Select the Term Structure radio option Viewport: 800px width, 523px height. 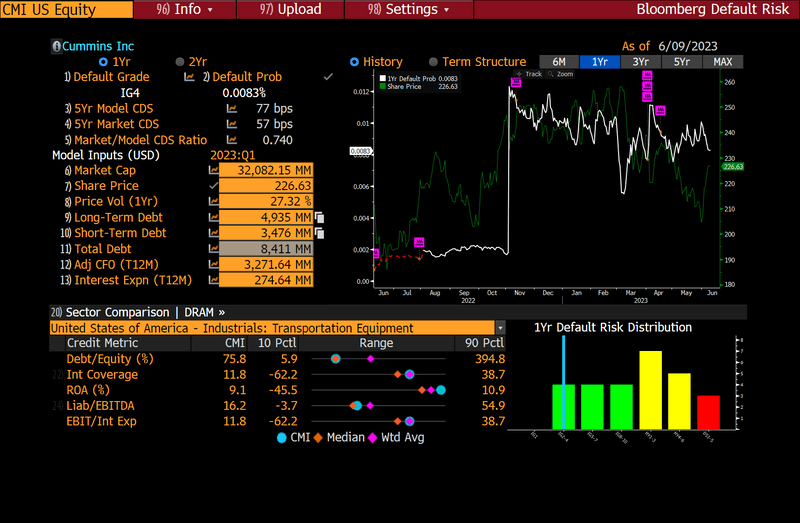(433, 62)
